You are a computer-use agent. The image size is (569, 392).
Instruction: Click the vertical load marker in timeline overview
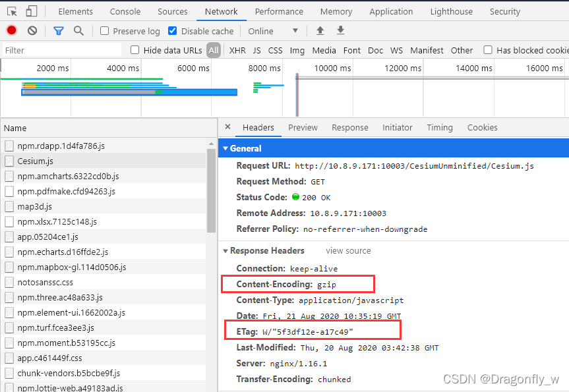297,94
